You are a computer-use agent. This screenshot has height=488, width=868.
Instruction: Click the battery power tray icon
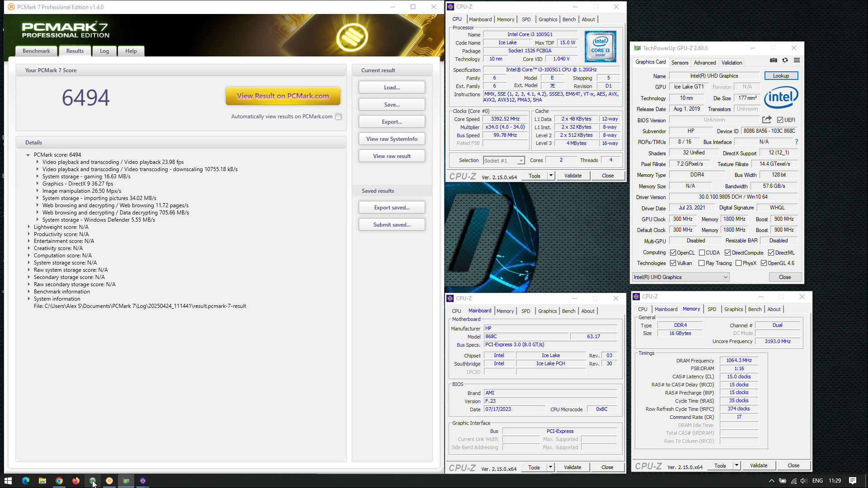click(783, 481)
